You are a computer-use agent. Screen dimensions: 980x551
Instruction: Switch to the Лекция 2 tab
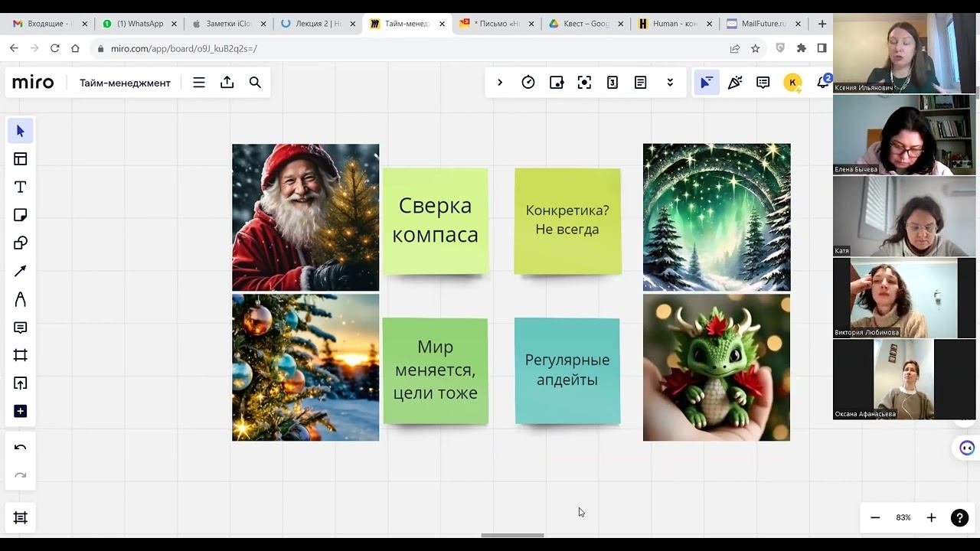point(317,24)
